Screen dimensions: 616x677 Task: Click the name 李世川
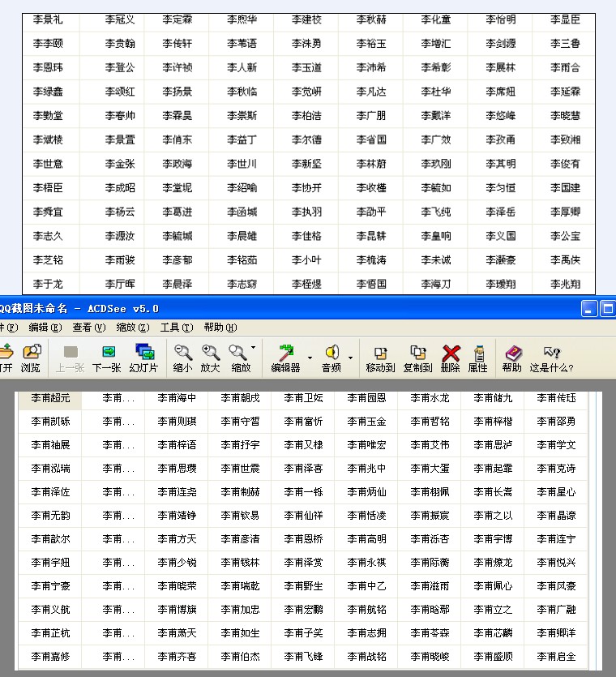242,164
